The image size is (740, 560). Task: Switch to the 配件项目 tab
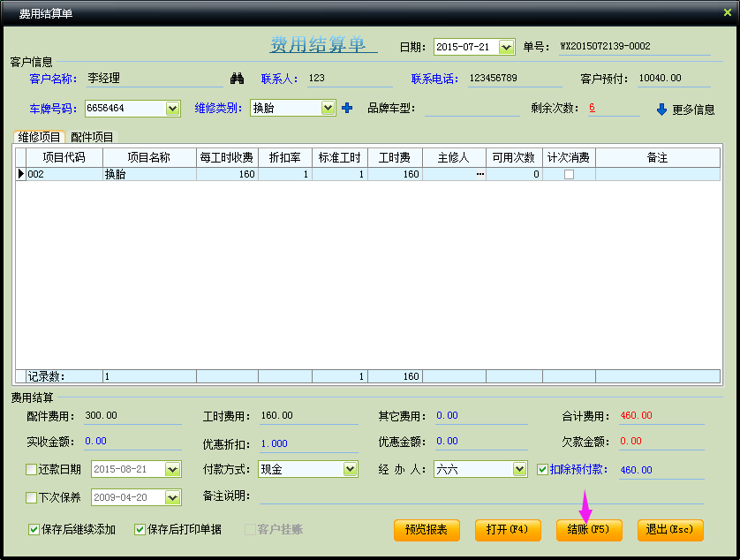click(92, 137)
